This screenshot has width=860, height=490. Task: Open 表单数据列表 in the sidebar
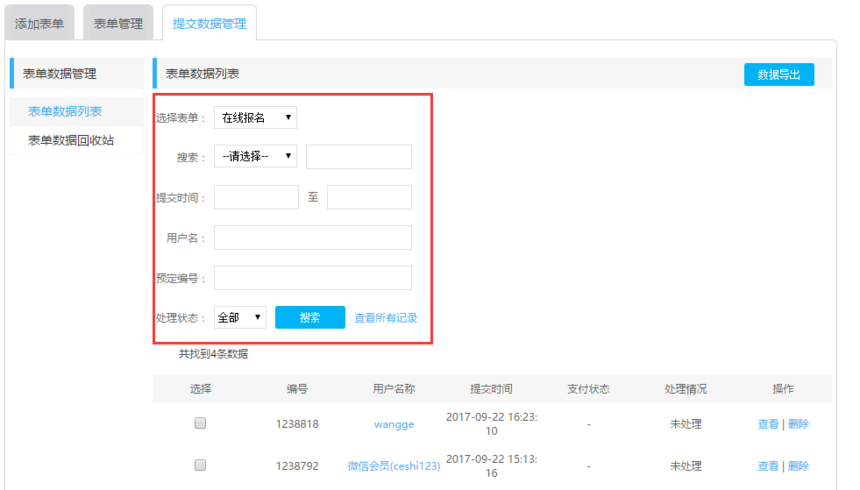point(65,112)
